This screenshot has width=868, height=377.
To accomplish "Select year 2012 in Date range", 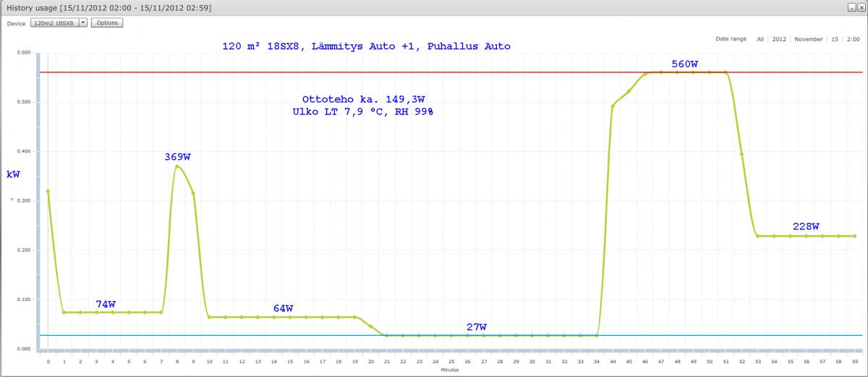I will pyautogui.click(x=779, y=39).
